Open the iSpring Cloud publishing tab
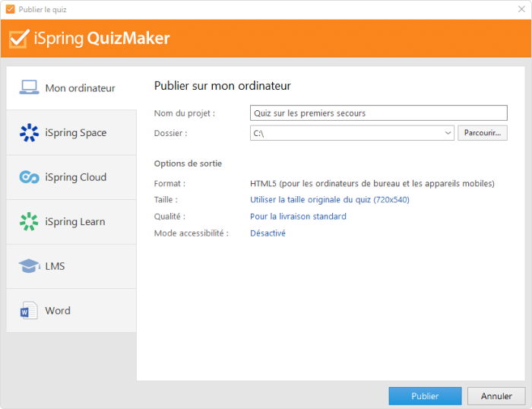This screenshot has width=532, height=409. pos(71,177)
